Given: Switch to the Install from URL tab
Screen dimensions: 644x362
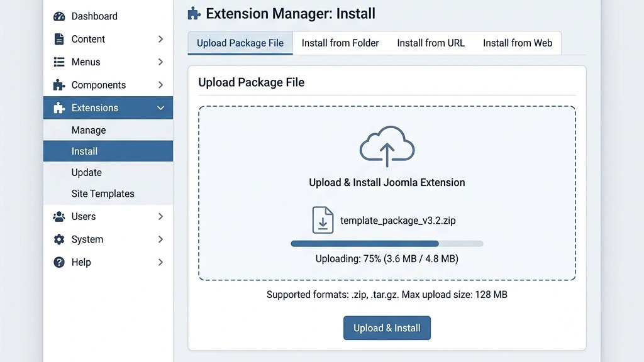Looking at the screenshot, I should coord(430,43).
